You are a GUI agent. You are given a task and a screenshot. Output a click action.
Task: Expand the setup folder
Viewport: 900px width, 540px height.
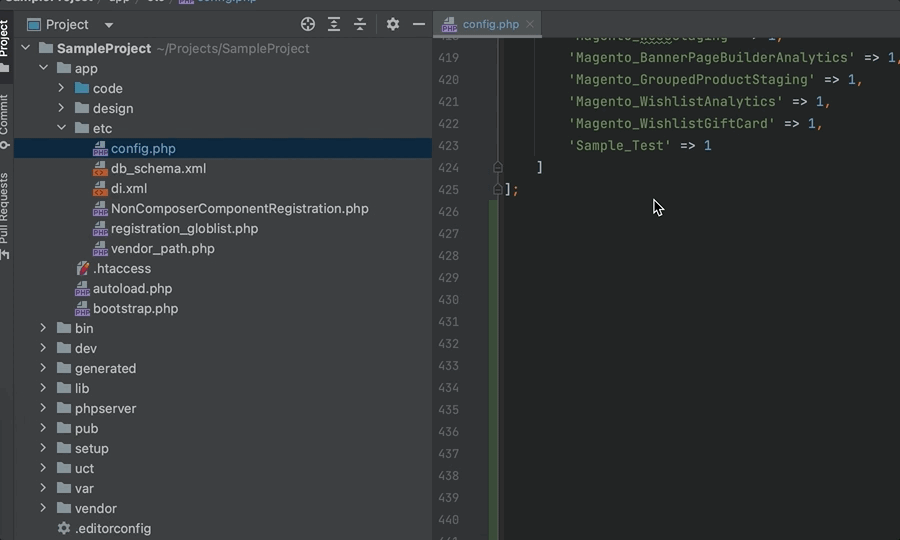pyautogui.click(x=43, y=448)
